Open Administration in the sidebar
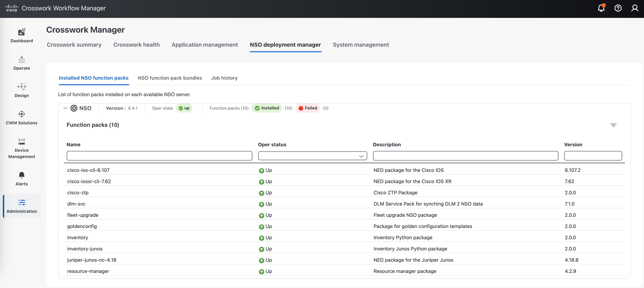 pos(22,206)
